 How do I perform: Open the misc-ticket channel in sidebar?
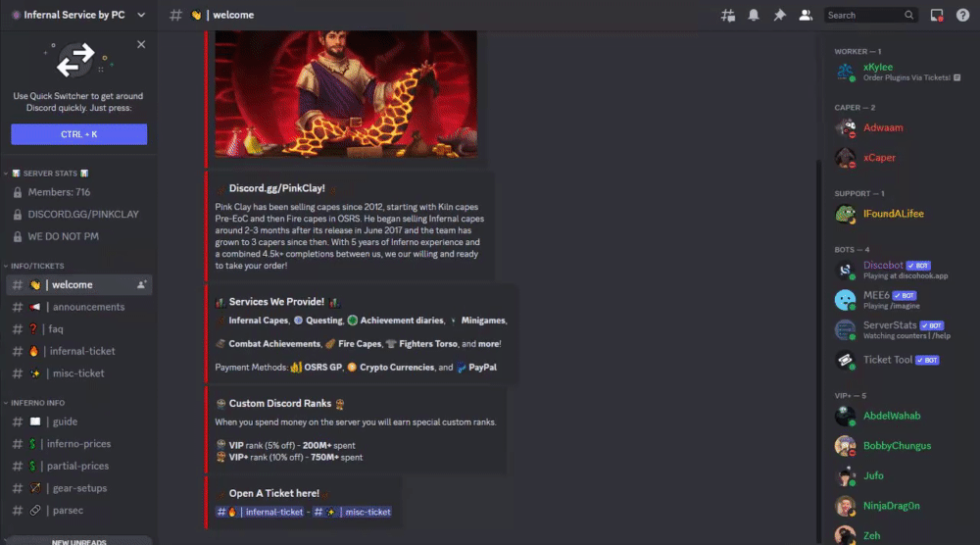pyautogui.click(x=78, y=373)
